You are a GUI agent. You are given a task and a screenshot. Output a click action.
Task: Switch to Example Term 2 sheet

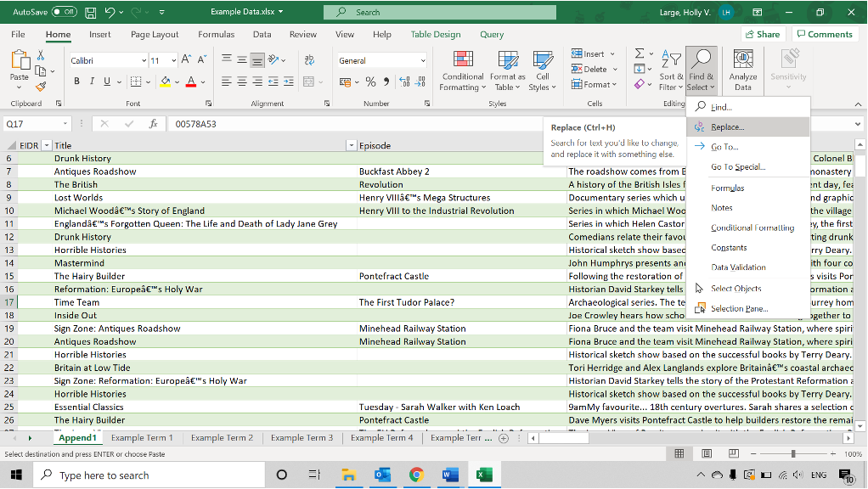tap(222, 437)
